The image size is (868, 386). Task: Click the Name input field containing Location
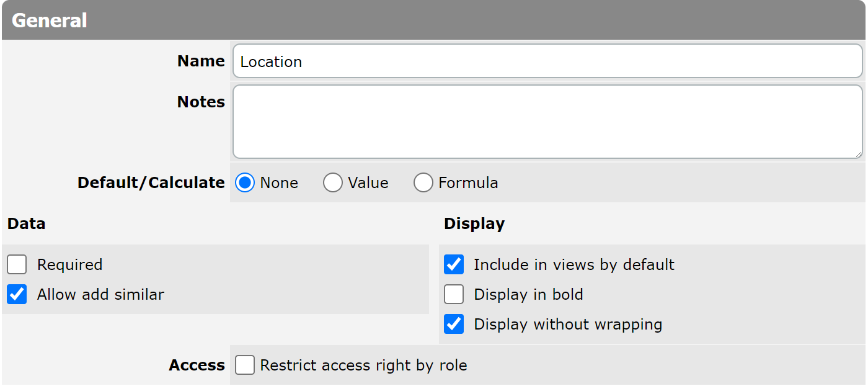click(547, 61)
